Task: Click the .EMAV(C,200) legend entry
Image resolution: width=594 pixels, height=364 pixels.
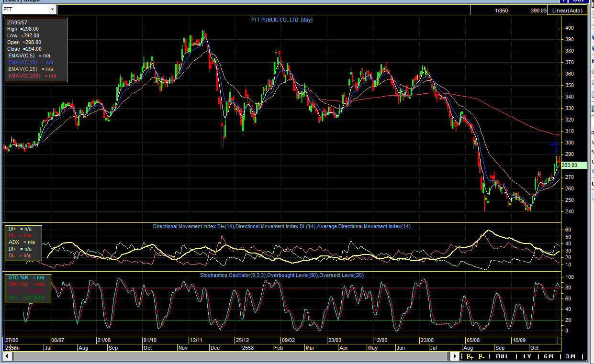Action: click(32, 76)
